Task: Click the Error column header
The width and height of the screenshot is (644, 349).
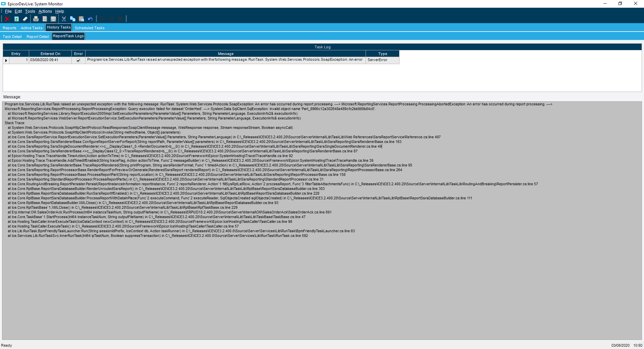Action: coord(78,54)
